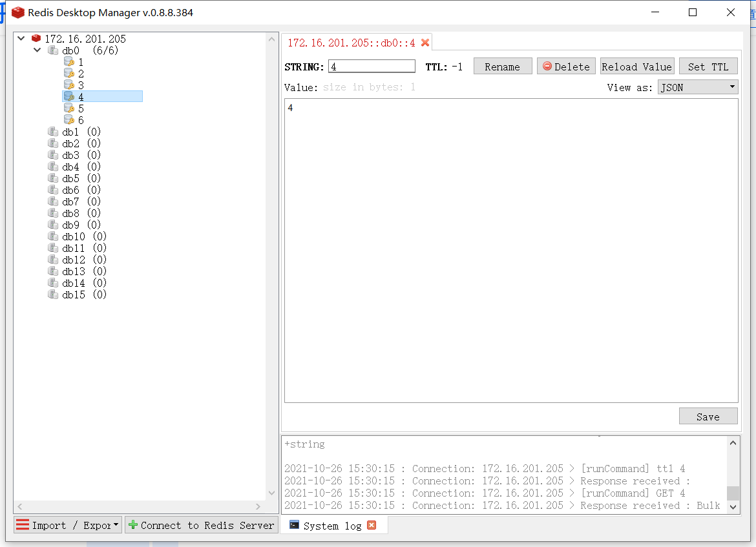The width and height of the screenshot is (756, 547).
Task: Click the db10 database icon
Action: coord(53,236)
